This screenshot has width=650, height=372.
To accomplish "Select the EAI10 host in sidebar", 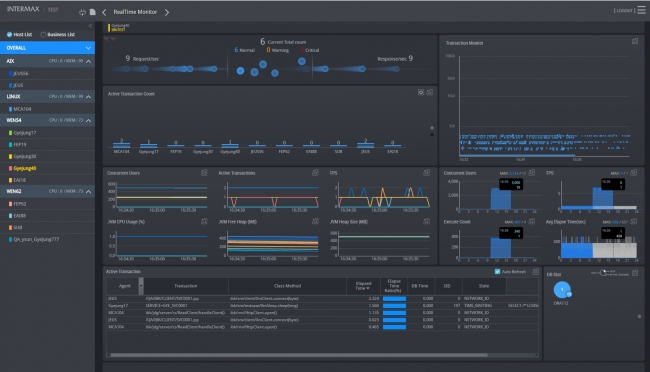I will [x=19, y=180].
